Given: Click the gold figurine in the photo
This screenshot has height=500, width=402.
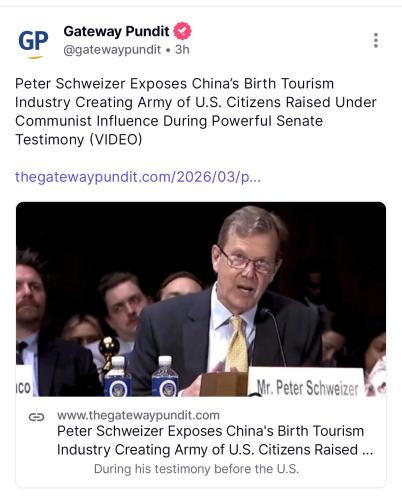Looking at the screenshot, I should point(109,350).
